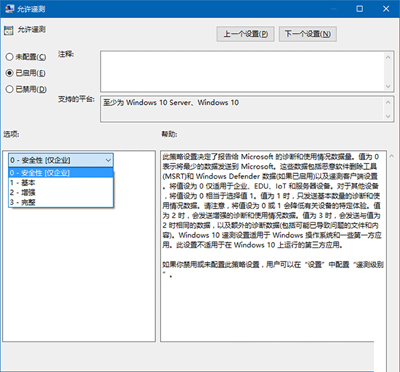Viewport: 400px width, 372px height.
Task: Click the 帮助: label
Action: click(x=170, y=134)
